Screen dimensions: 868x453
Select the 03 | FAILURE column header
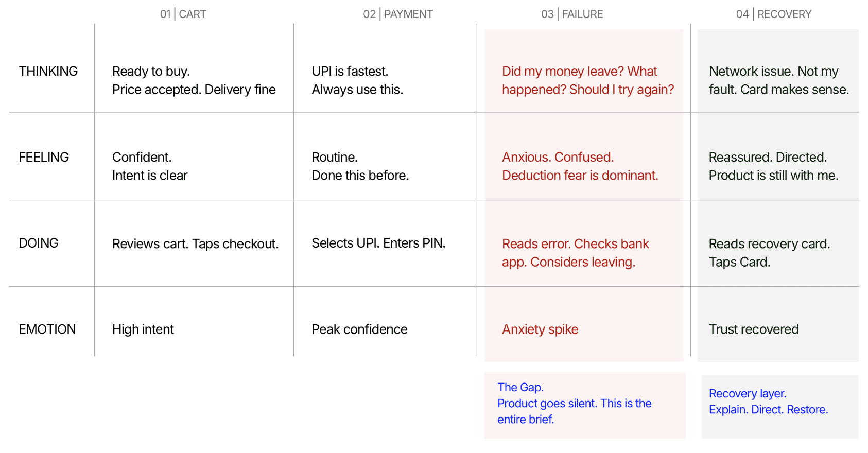tap(572, 14)
